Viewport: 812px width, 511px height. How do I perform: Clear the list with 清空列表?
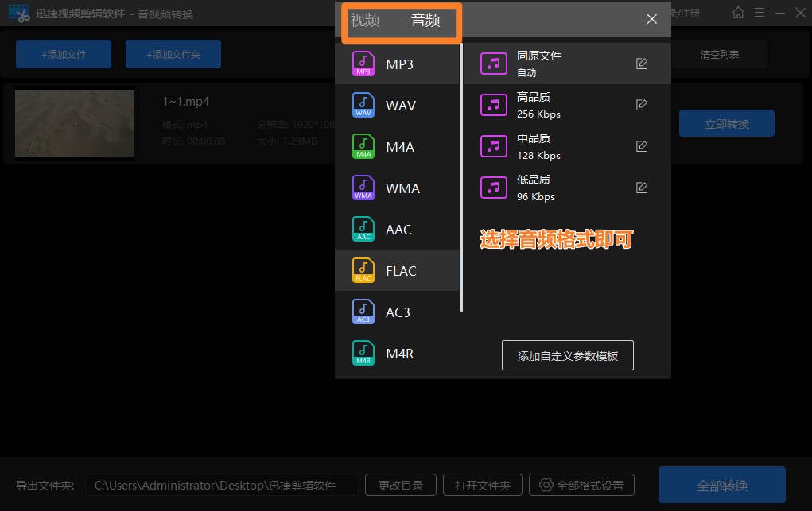[720, 53]
